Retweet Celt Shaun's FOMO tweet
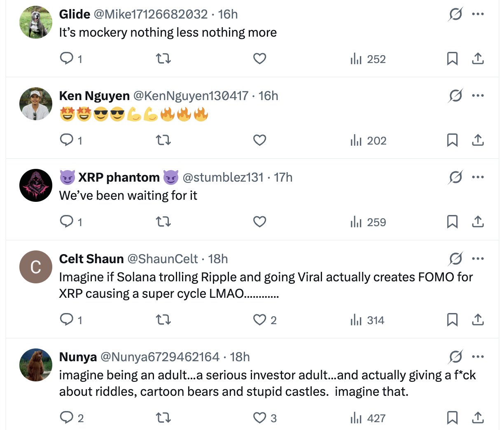The width and height of the screenshot is (504, 430). (x=163, y=320)
